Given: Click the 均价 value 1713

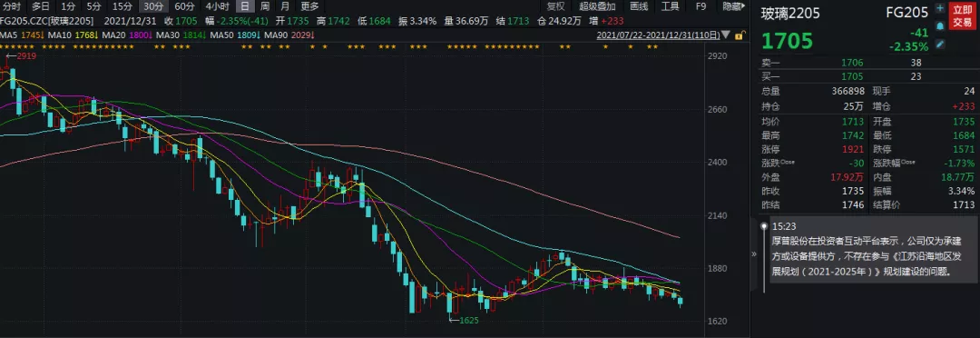Looking at the screenshot, I should tap(852, 121).
